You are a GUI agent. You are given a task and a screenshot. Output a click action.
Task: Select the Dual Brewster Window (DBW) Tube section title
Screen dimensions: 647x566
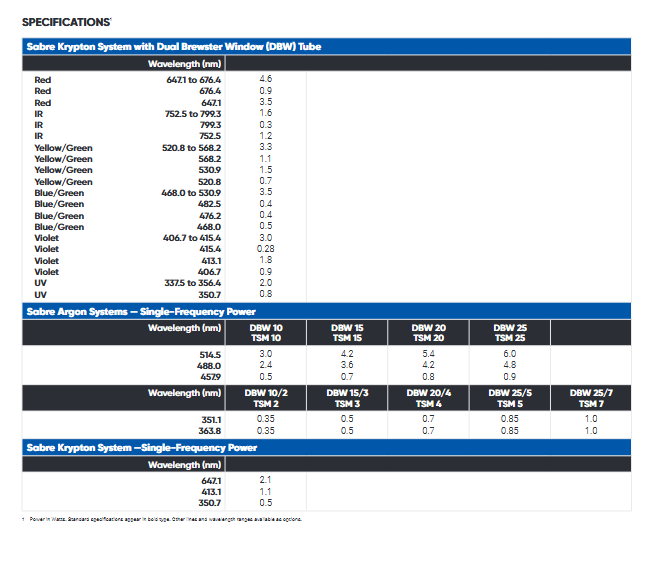coord(174,47)
